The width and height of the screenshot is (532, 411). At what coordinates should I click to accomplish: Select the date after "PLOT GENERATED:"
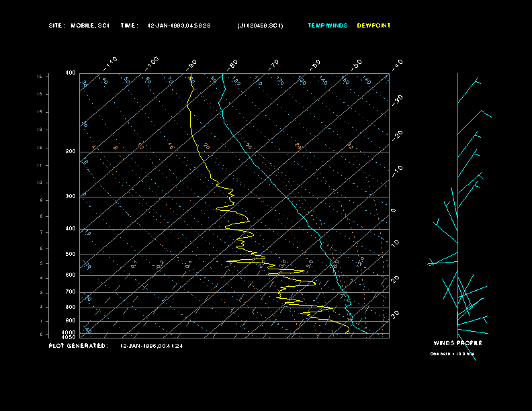pyautogui.click(x=152, y=346)
